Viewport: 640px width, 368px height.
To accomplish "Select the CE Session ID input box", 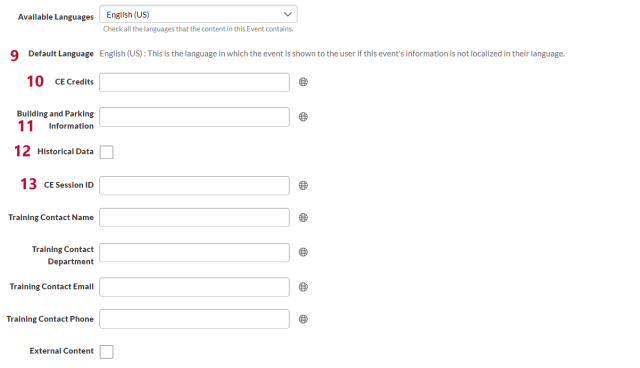I will click(x=194, y=186).
